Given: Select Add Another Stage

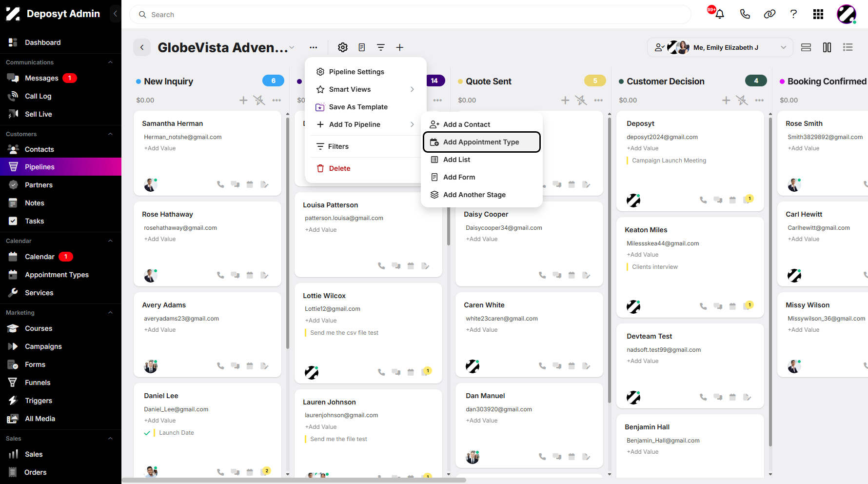Looking at the screenshot, I should [482, 195].
